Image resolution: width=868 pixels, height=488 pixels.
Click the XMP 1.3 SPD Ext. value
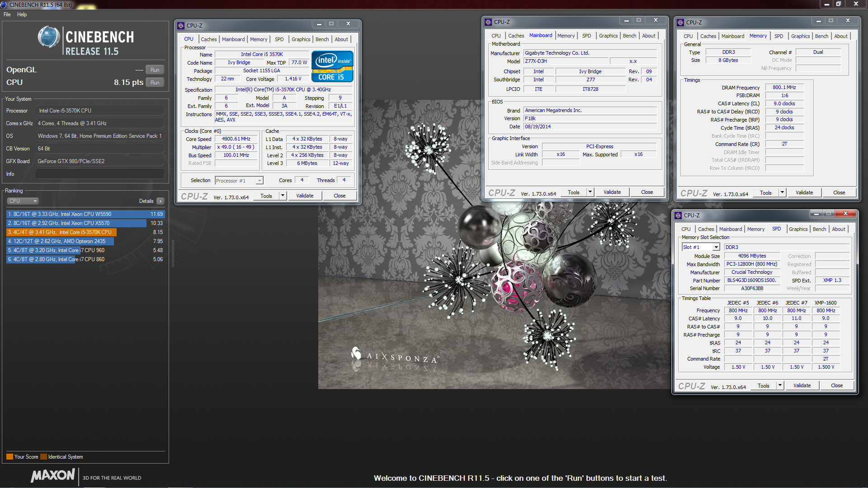832,281
